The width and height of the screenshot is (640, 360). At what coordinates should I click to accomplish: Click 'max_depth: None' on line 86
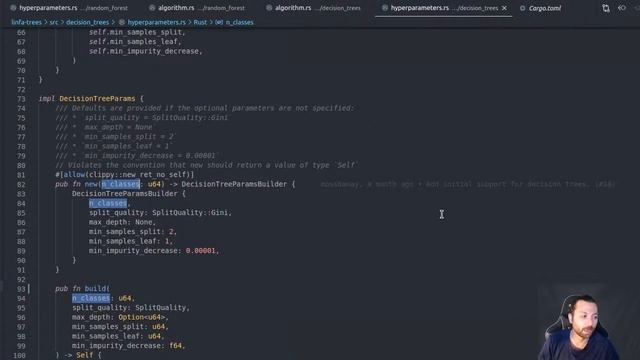[121, 222]
